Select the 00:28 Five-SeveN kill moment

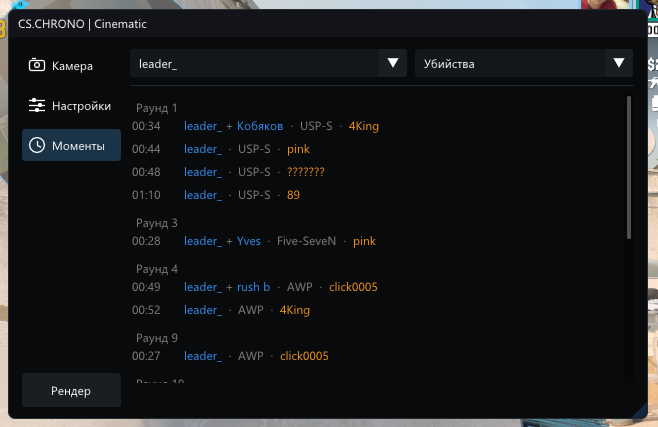pos(253,241)
